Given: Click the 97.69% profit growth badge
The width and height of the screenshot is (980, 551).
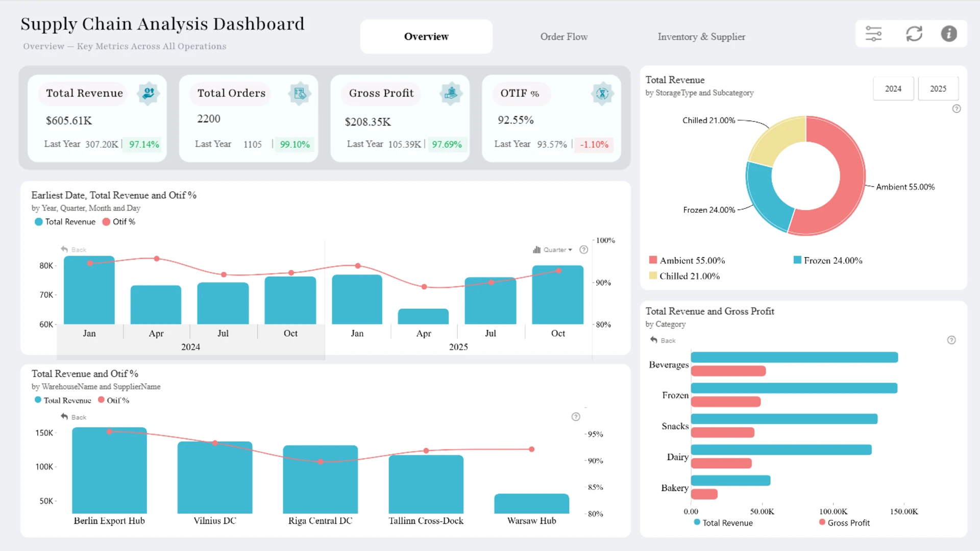Looking at the screenshot, I should pyautogui.click(x=447, y=144).
